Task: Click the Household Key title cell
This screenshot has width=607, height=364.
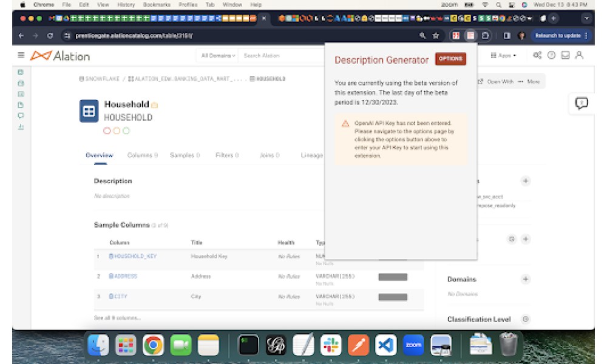Action: [x=209, y=256]
